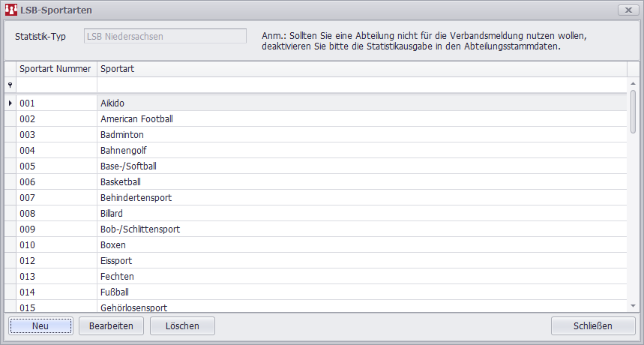This screenshot has width=644, height=345.
Task: Click the Sportart filter input cell
Action: coord(360,85)
